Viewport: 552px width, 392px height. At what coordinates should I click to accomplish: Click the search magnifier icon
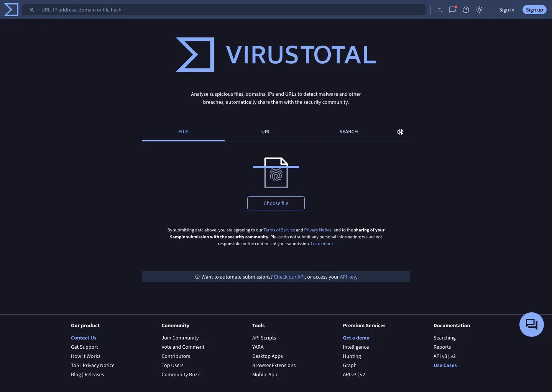pyautogui.click(x=32, y=10)
